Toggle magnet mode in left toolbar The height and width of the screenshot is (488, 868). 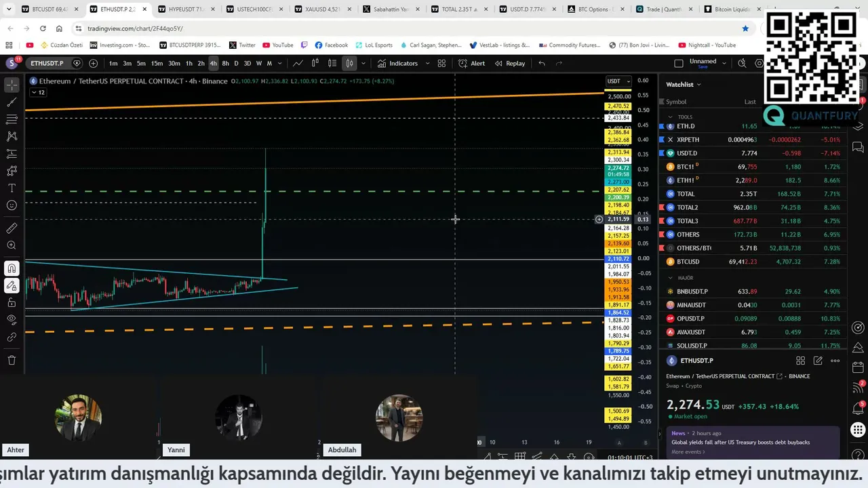(12, 268)
